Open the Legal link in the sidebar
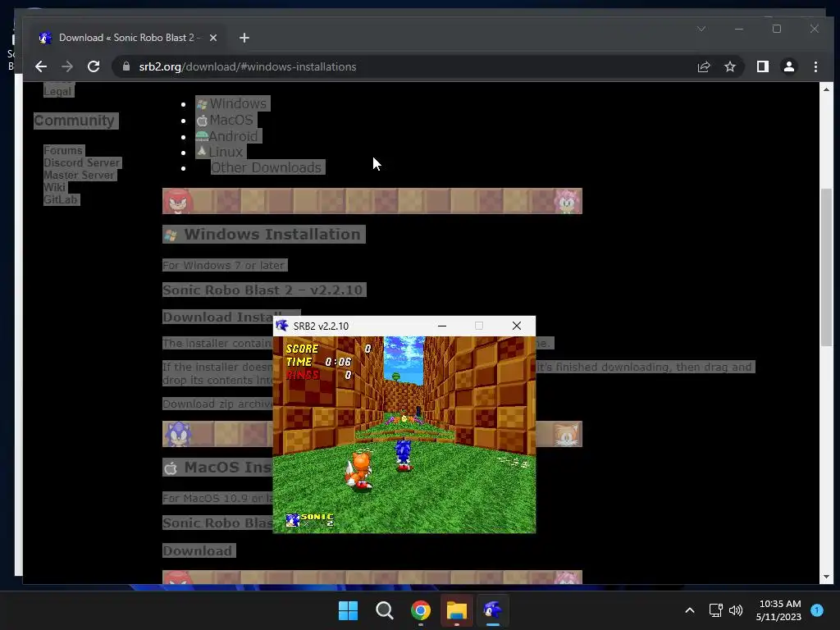 pos(57,91)
